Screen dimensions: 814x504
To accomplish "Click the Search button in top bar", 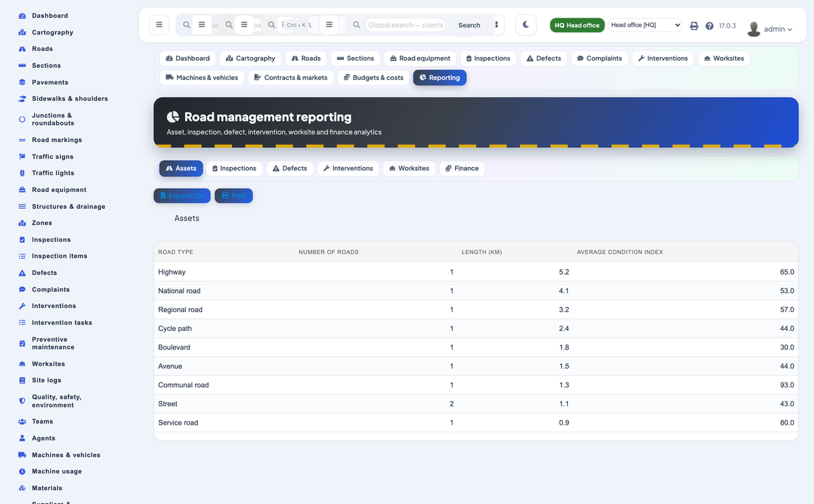I will [469, 25].
